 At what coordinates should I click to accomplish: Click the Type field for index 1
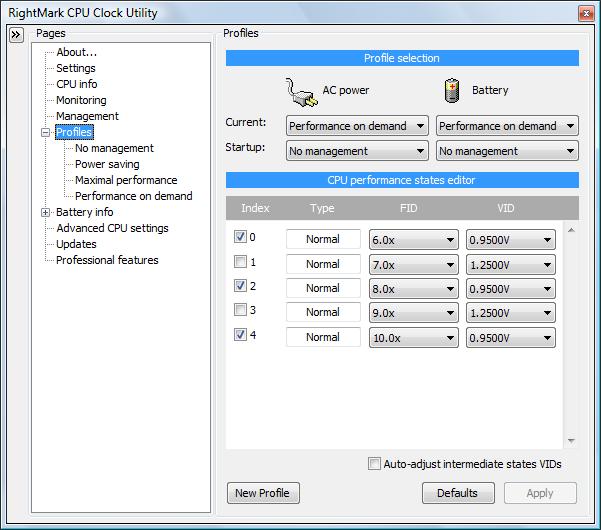[323, 264]
